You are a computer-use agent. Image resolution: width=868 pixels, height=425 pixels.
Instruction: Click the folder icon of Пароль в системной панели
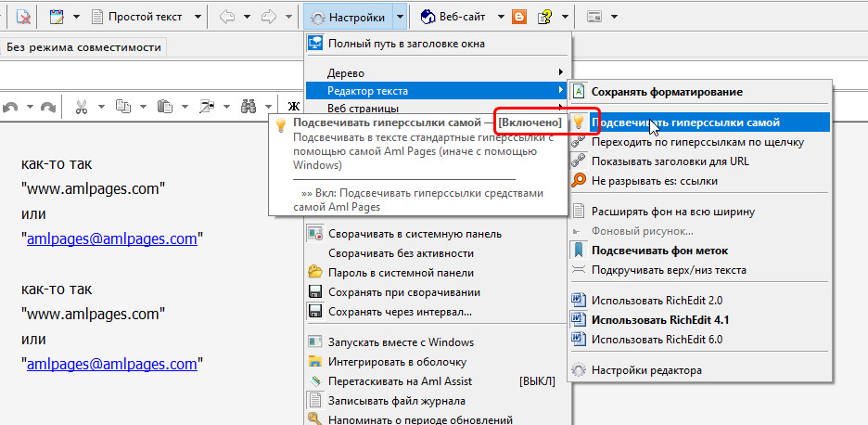tap(315, 273)
